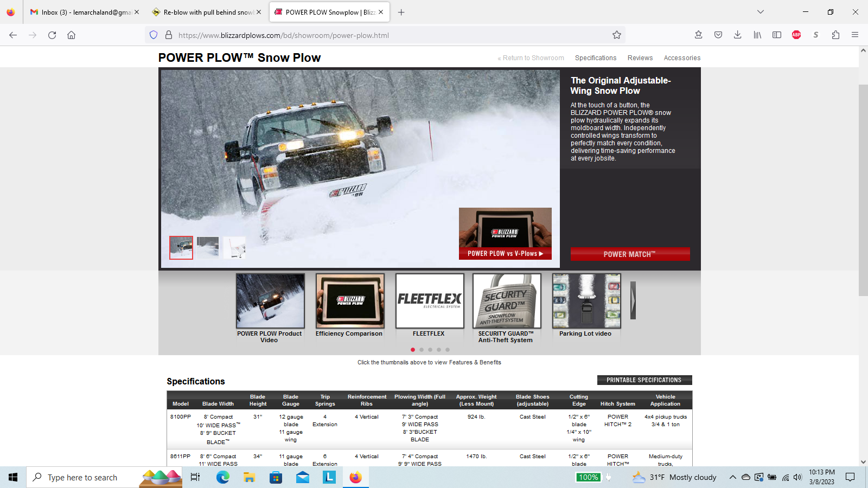Open the Reviews section link
Viewport: 868px width, 488px height.
coord(640,58)
